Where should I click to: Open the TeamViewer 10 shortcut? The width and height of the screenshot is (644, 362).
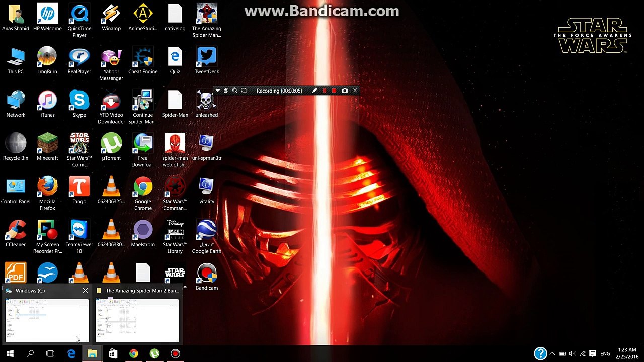(79, 237)
